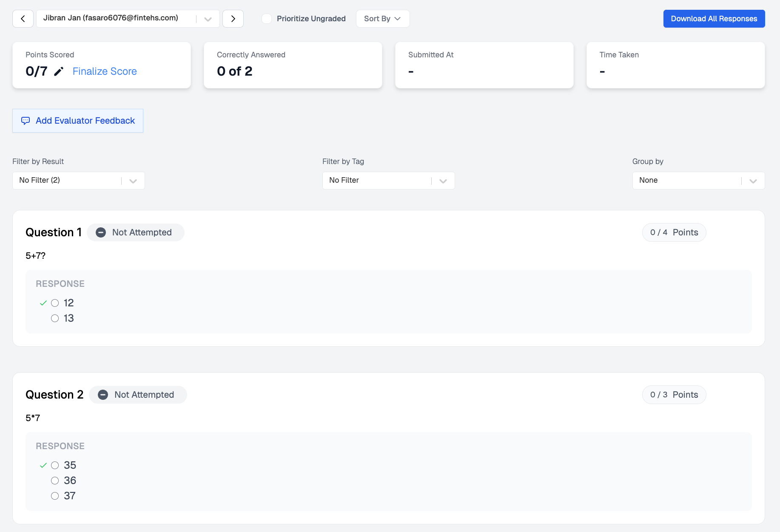Select radio option 36
The width and height of the screenshot is (780, 532).
pyautogui.click(x=55, y=481)
